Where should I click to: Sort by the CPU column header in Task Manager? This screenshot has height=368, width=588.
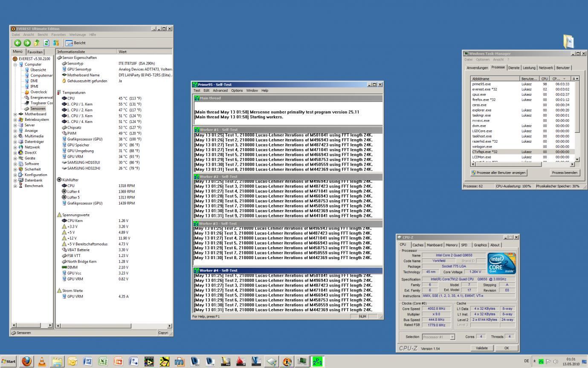coord(545,79)
